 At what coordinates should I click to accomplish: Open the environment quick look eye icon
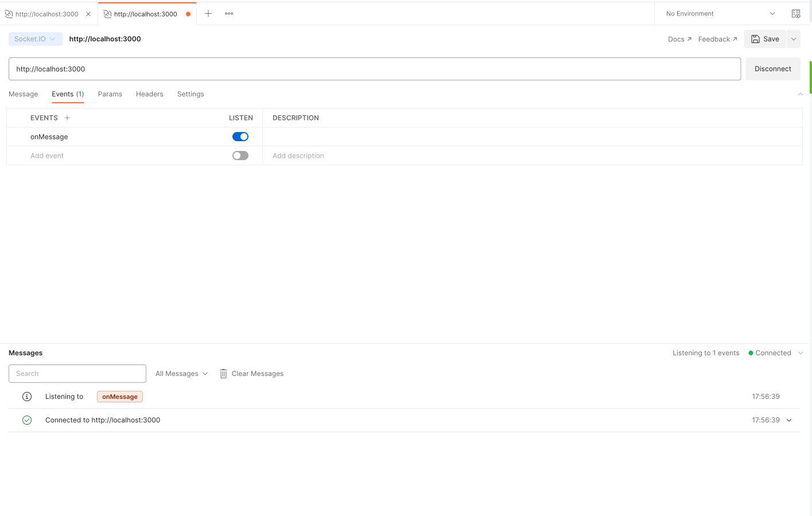(x=796, y=13)
